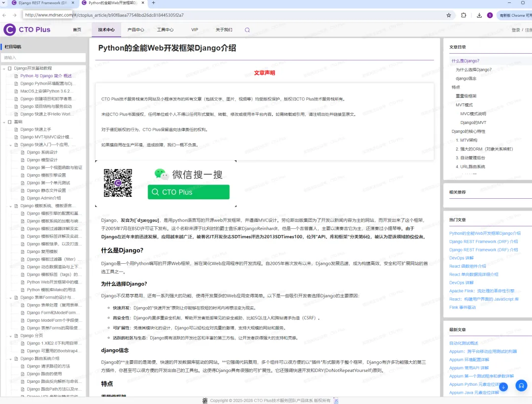Open the browser extensions puzzle icon
The image size is (532, 404).
tap(464, 15)
